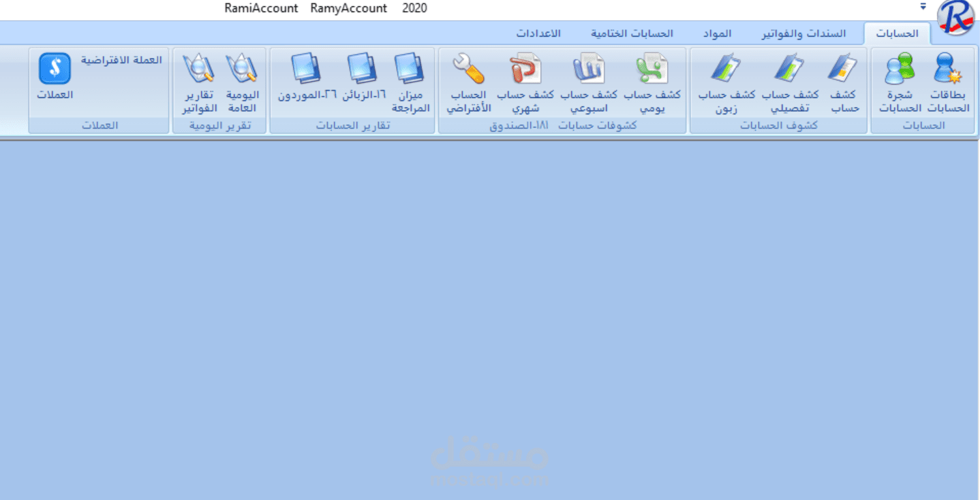
Task: Open اليومية العامة general journal
Action: [241, 83]
